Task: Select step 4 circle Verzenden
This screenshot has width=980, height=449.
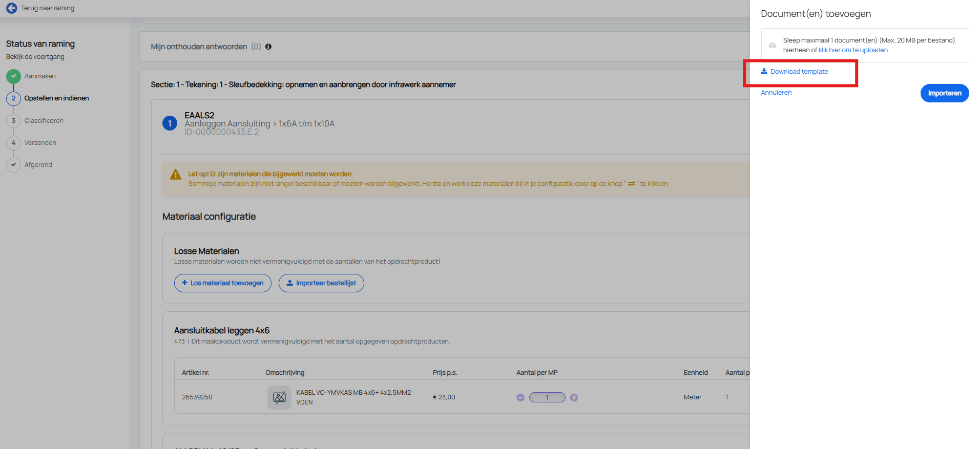Action: pos(13,143)
